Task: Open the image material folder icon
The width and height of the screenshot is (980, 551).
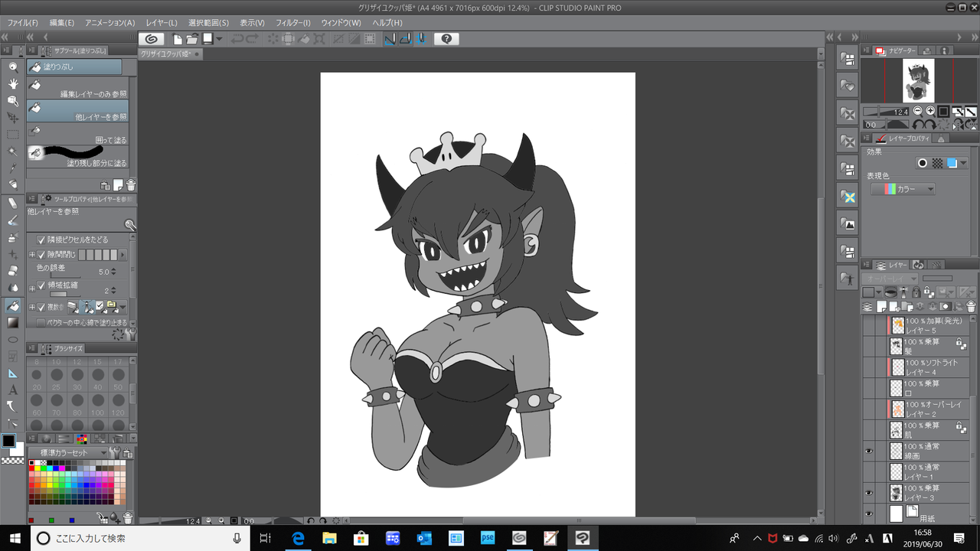Action: 847,223
